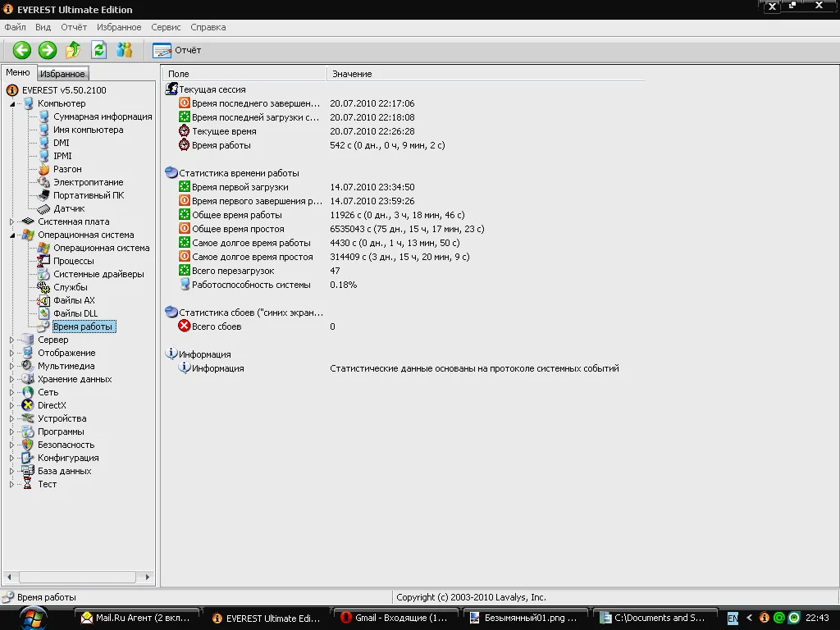Click the Портативный ПК laptop icon
The height and width of the screenshot is (630, 840).
point(43,195)
